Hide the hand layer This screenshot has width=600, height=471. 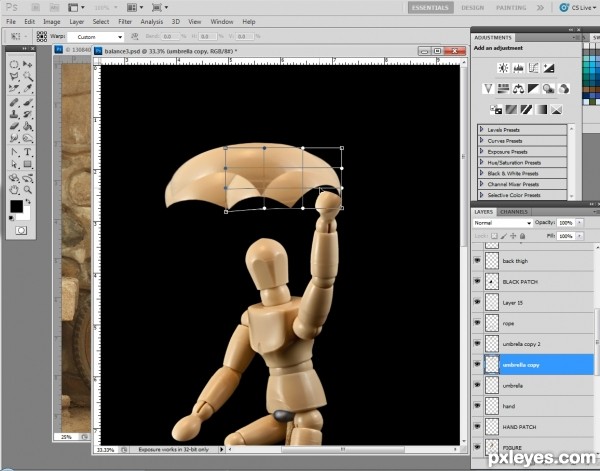[x=477, y=405]
